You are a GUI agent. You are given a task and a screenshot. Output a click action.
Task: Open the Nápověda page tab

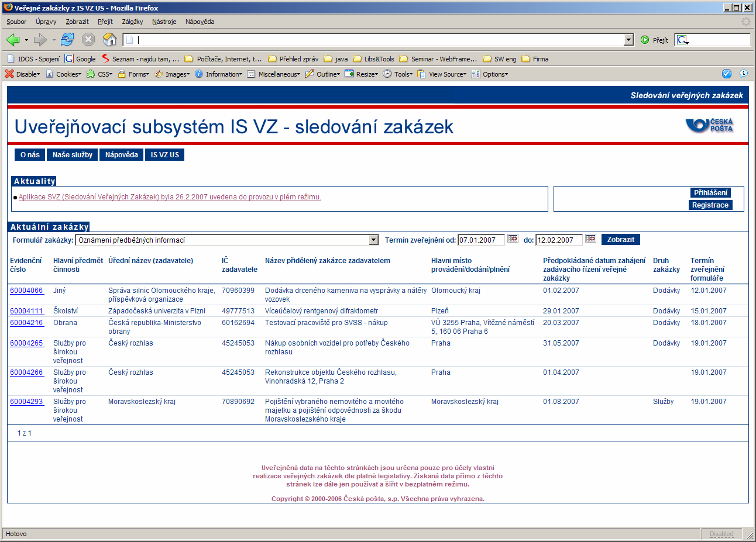pyautogui.click(x=122, y=155)
